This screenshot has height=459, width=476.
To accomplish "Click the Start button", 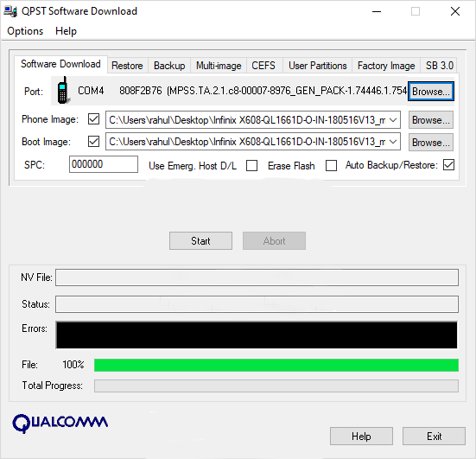I will 200,241.
